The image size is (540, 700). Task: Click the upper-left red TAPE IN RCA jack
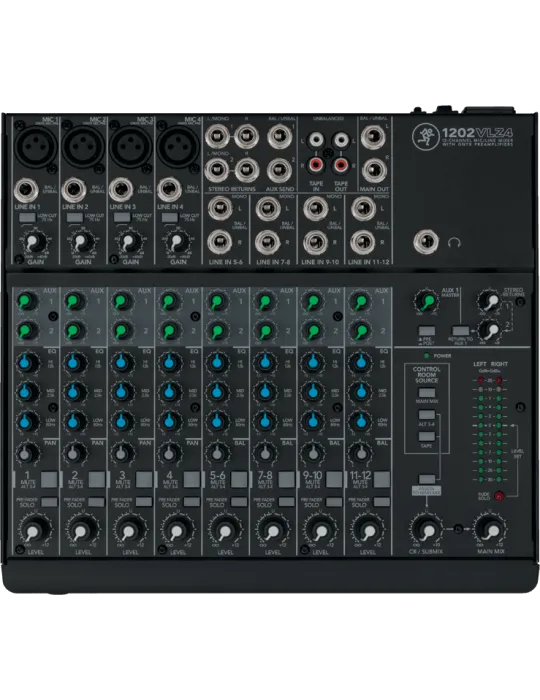316,166
